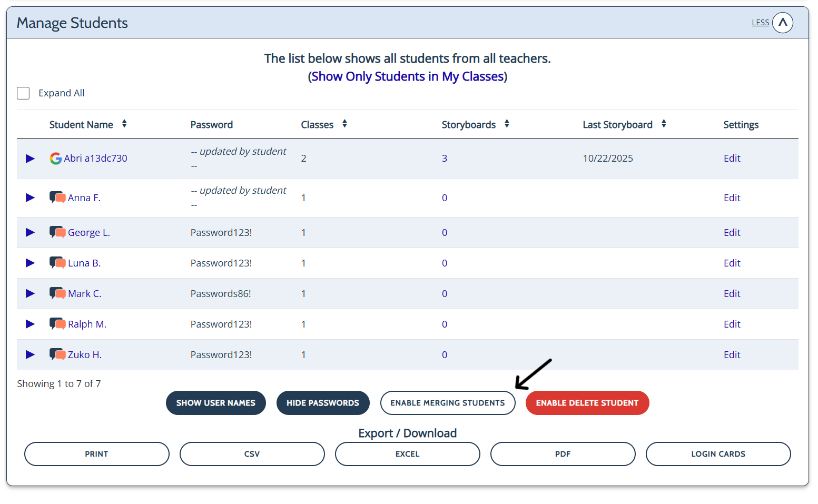Click the speech bubble icon beside Anna F.

tap(57, 197)
